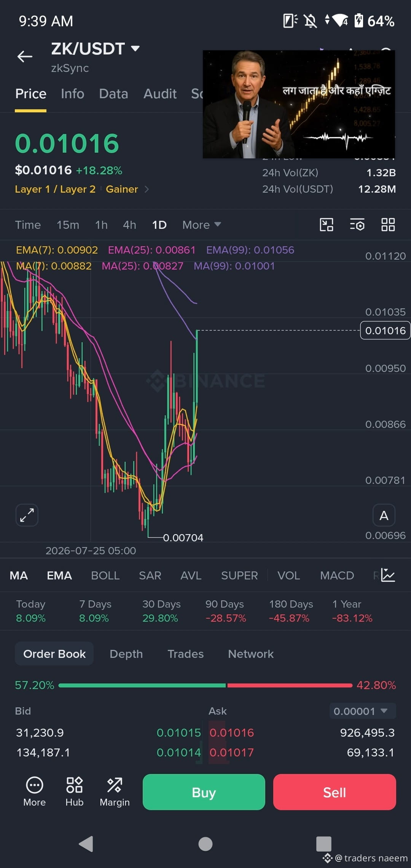Toggle the VOL indicator
This screenshot has height=868, width=411.
(x=289, y=575)
